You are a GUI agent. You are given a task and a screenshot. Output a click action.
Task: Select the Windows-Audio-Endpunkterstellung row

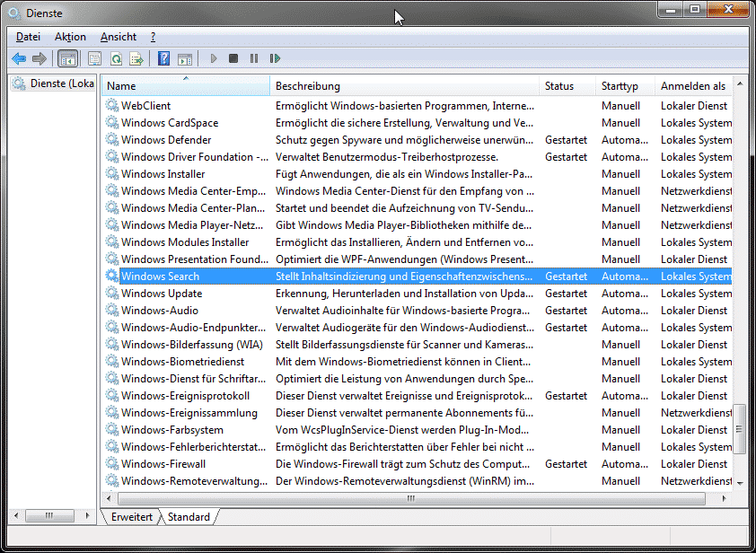[418, 328]
